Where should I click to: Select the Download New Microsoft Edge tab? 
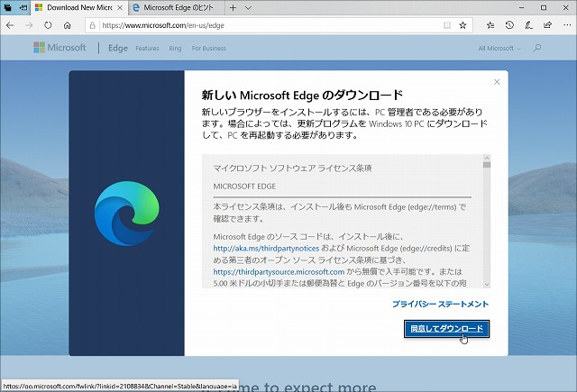[72, 7]
